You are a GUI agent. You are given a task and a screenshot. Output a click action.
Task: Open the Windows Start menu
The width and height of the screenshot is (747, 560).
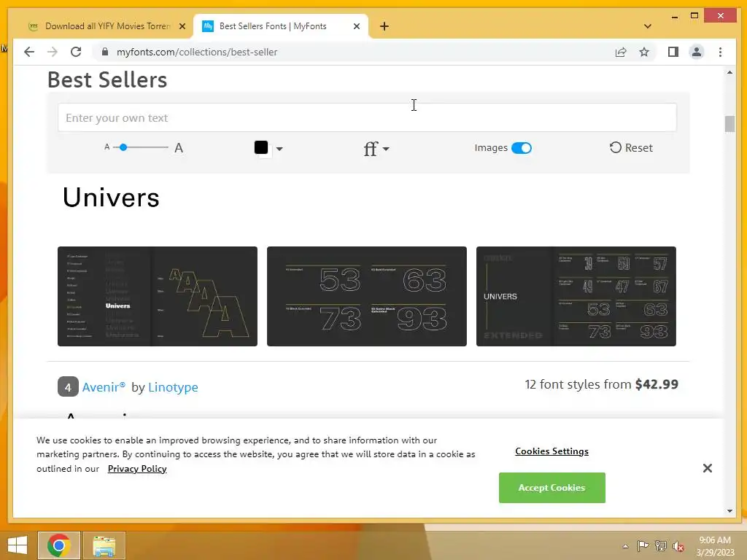(x=18, y=545)
